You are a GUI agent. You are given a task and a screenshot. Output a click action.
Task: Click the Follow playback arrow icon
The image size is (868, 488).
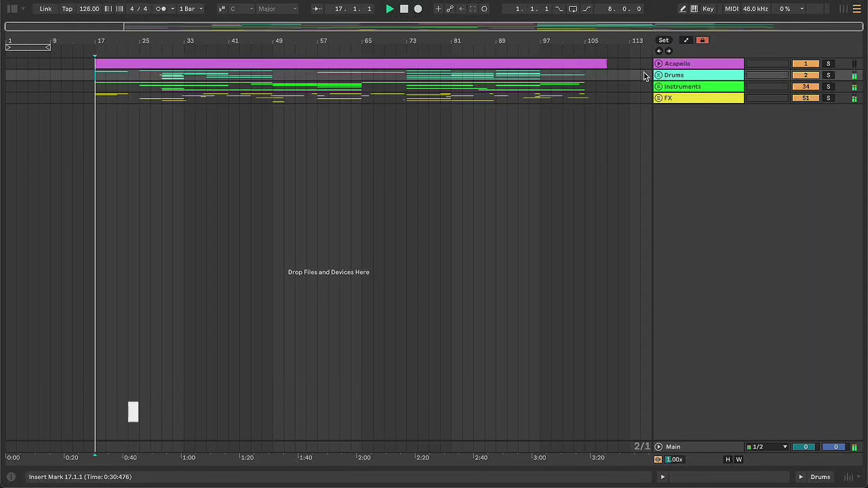pos(317,9)
